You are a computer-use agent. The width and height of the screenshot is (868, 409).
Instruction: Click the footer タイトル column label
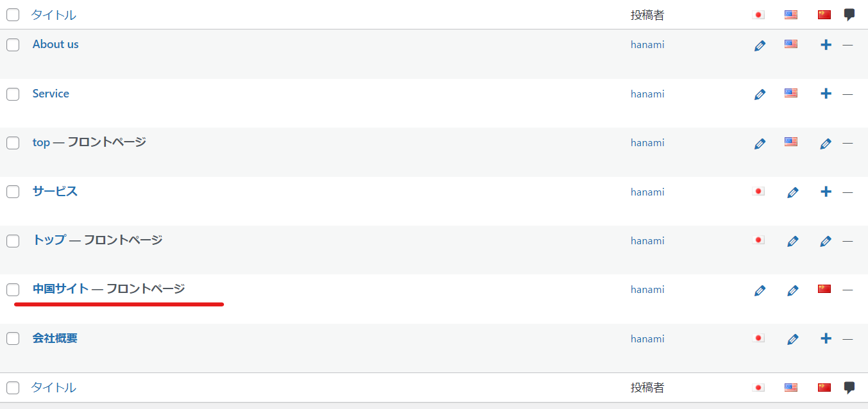click(x=54, y=387)
